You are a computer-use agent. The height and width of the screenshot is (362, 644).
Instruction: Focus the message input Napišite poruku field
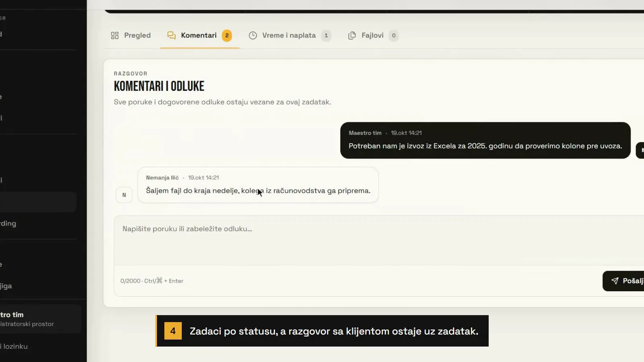coord(378,240)
